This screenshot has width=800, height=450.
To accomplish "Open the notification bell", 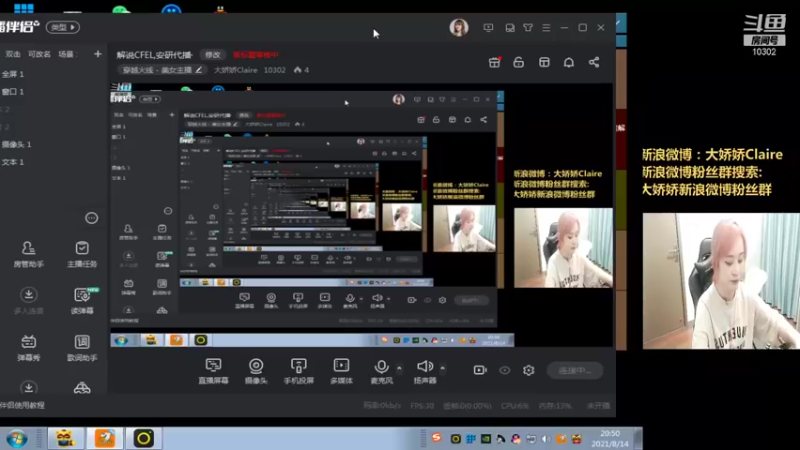I will [x=569, y=62].
